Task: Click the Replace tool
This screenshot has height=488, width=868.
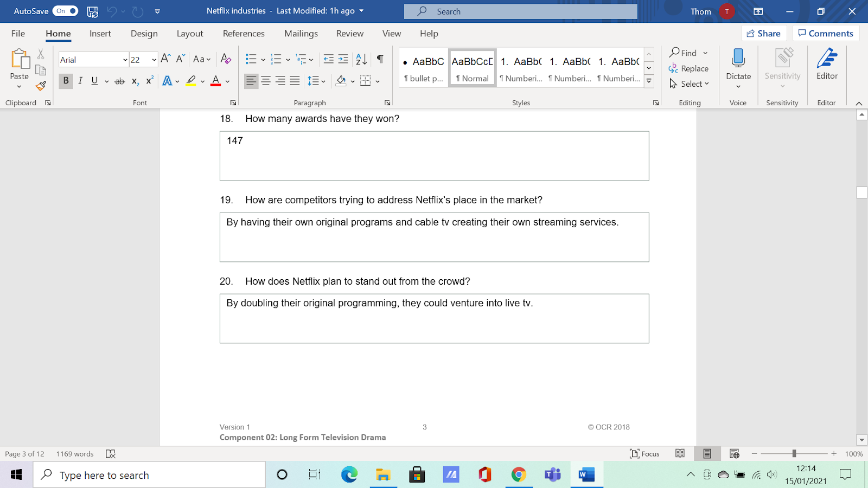Action: pyautogui.click(x=689, y=68)
